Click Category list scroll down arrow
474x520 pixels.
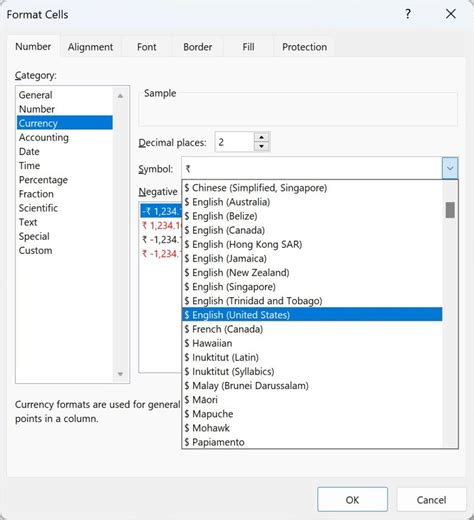coord(120,374)
